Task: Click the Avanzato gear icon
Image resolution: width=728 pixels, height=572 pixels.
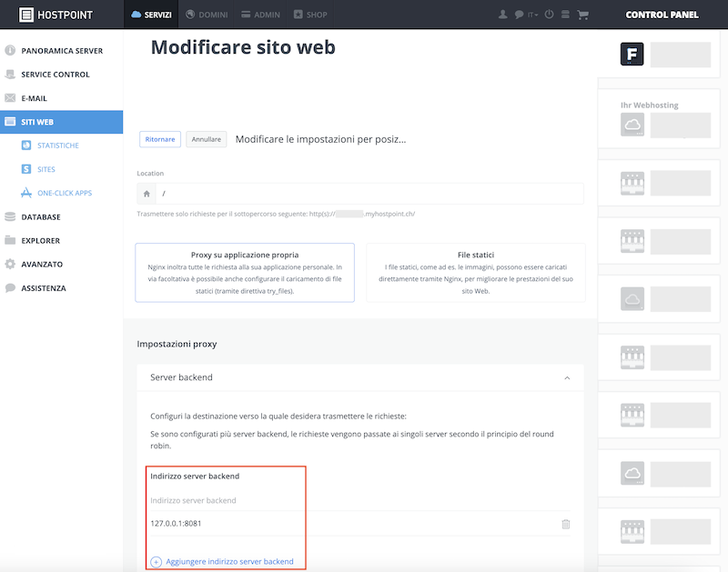Action: pos(10,264)
